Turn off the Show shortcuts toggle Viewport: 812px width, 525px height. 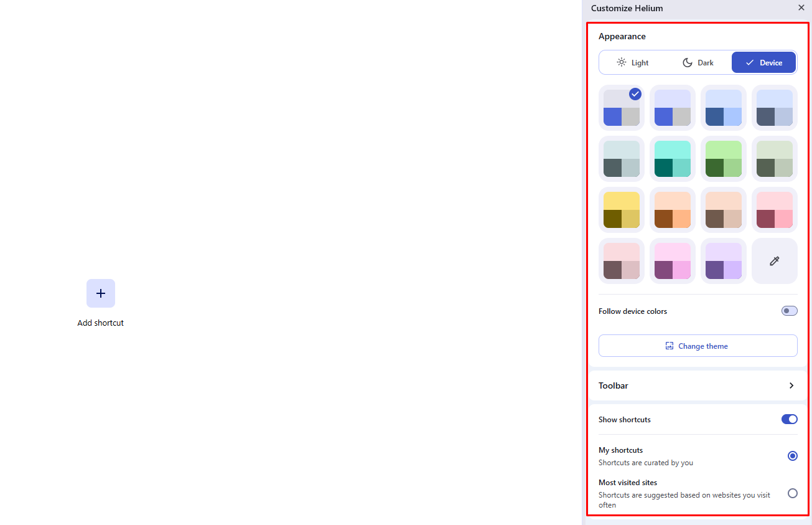(789, 419)
